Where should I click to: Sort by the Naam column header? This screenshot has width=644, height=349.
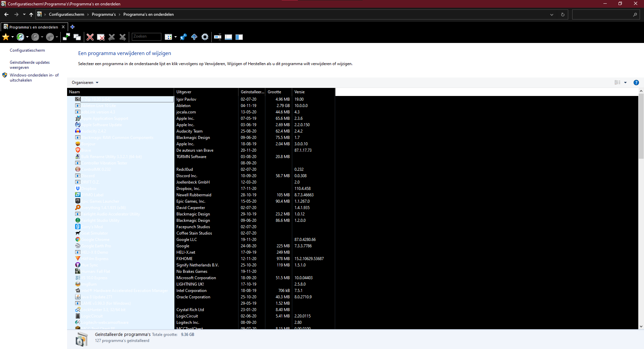[120, 92]
